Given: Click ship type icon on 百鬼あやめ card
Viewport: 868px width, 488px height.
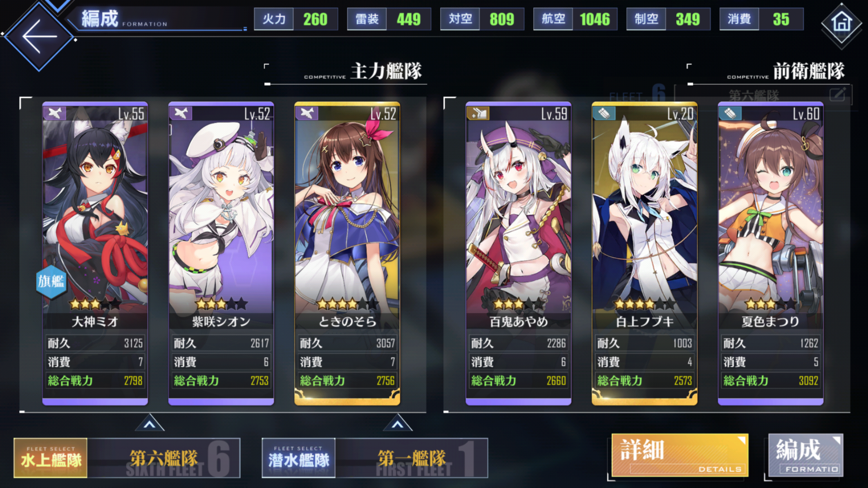Looking at the screenshot, I should (478, 113).
